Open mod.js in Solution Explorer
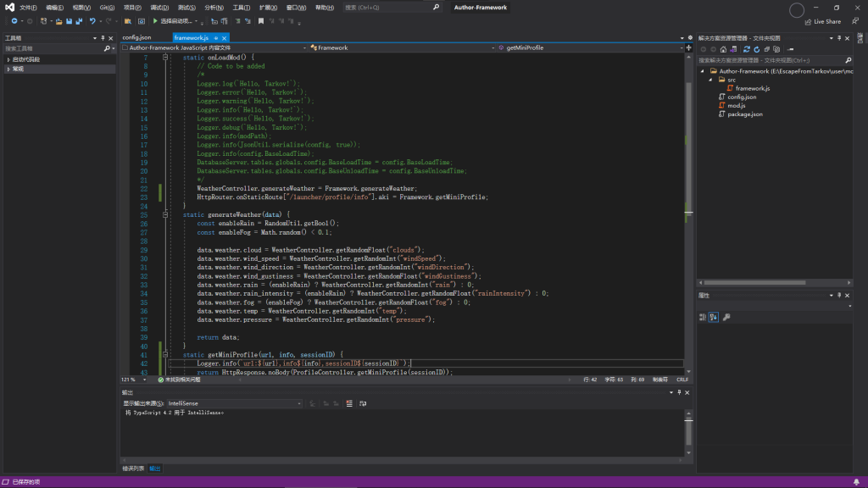Viewport: 868px width, 488px height. (737, 106)
